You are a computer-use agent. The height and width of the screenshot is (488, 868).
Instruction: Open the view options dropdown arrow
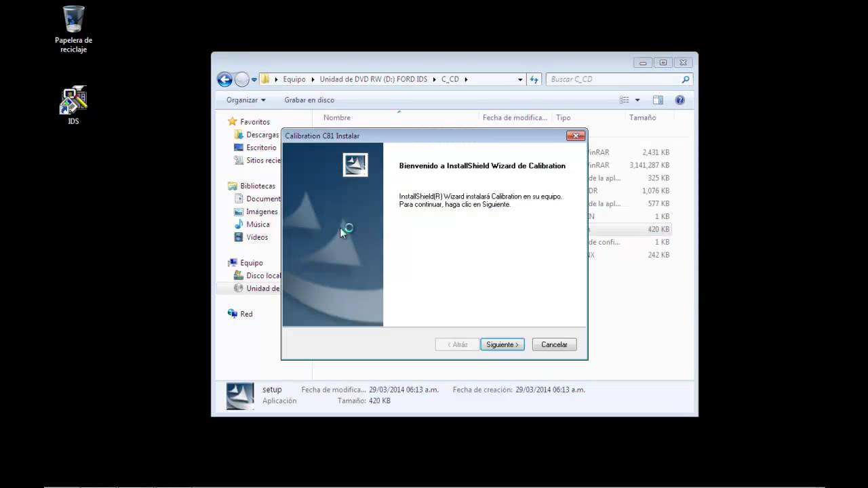[x=637, y=100]
